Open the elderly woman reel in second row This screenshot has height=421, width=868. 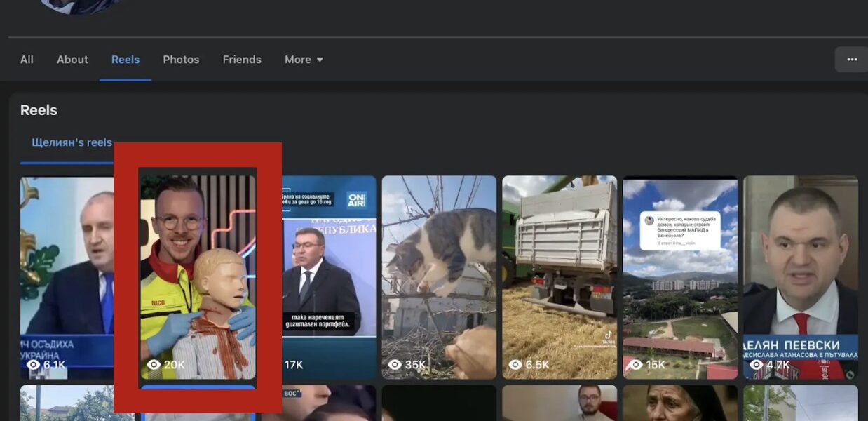pos(680,403)
